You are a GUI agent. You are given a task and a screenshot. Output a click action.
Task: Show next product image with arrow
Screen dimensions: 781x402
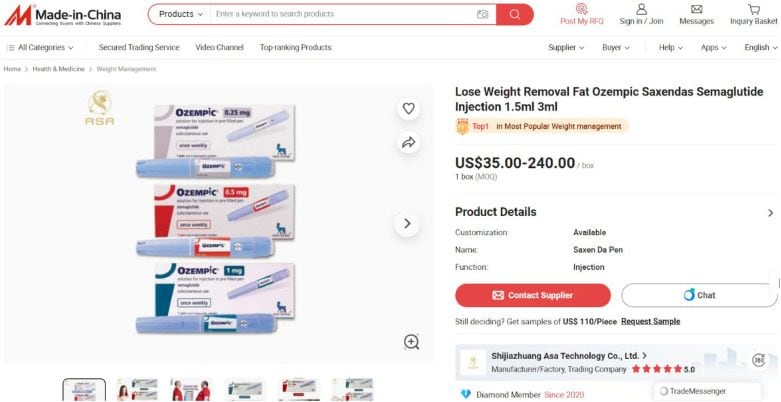point(407,223)
